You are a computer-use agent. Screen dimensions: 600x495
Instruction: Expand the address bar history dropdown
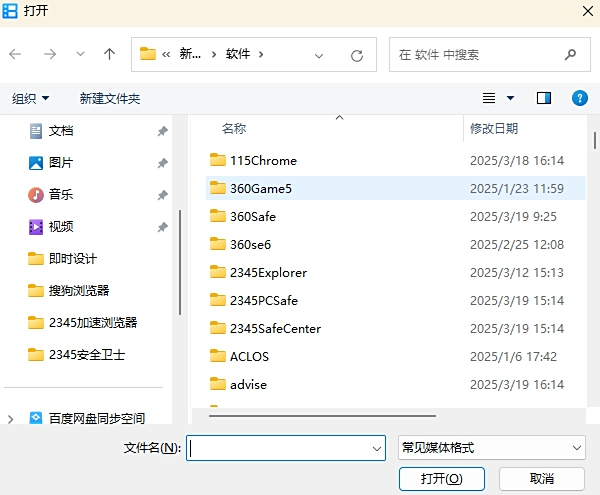[x=319, y=55]
